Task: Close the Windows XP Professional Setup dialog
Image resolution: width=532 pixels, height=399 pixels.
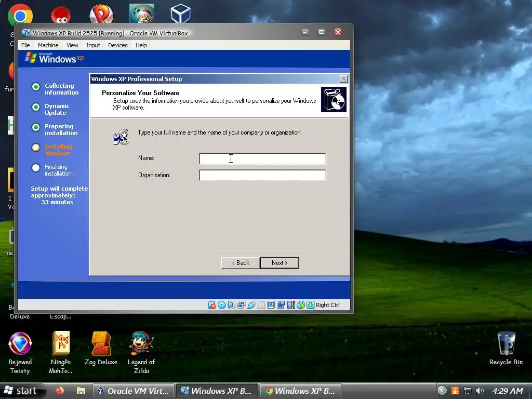Action: [344, 79]
